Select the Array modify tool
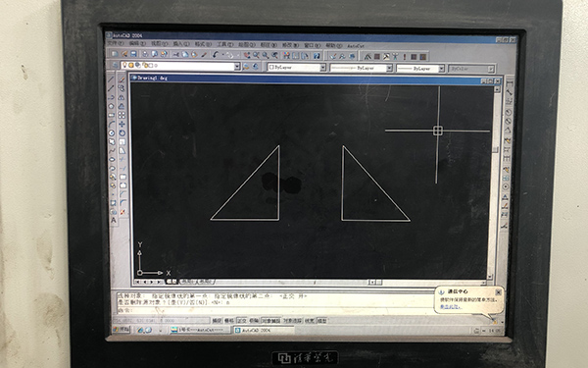The height and width of the screenshot is (368, 588). 122,115
